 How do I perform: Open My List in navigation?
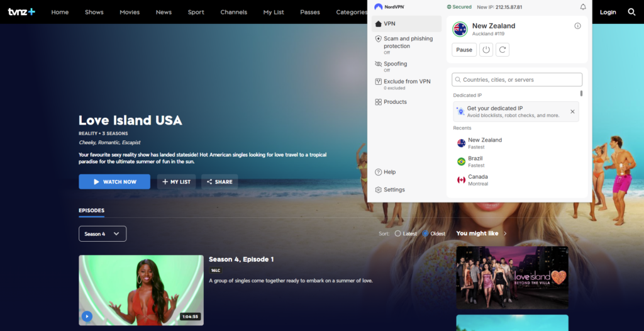[274, 12]
